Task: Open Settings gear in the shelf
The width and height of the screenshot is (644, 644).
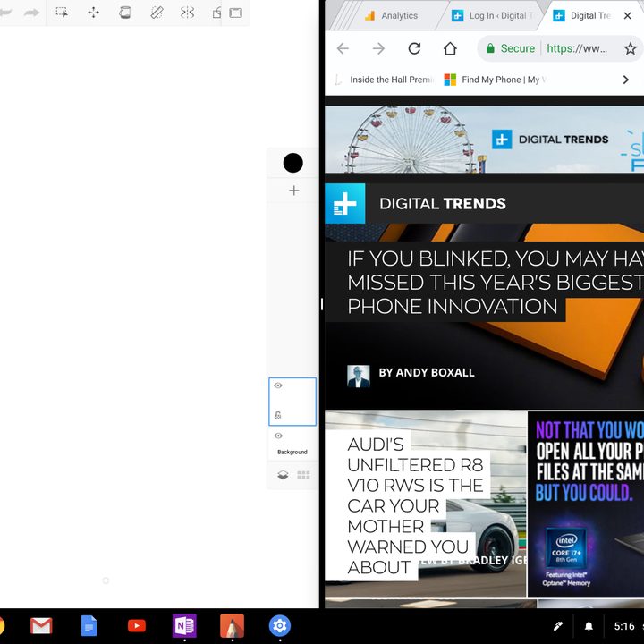Action: pos(280,625)
